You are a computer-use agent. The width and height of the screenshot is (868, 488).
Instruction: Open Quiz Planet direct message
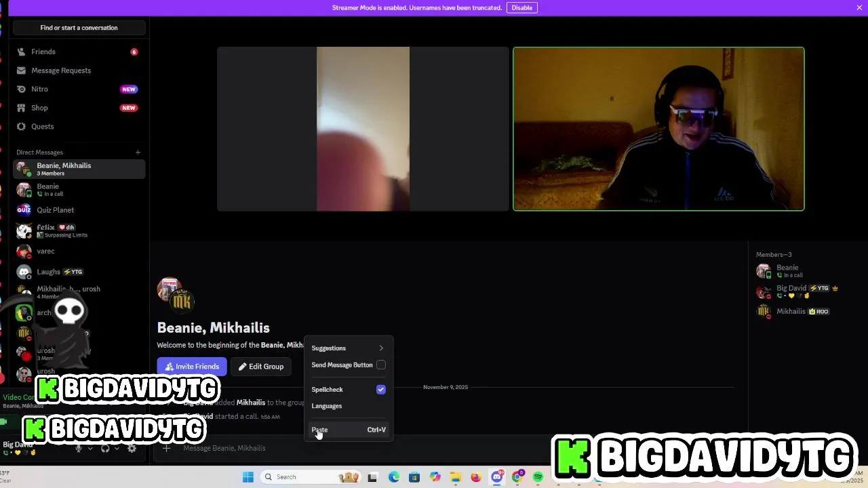pos(79,210)
